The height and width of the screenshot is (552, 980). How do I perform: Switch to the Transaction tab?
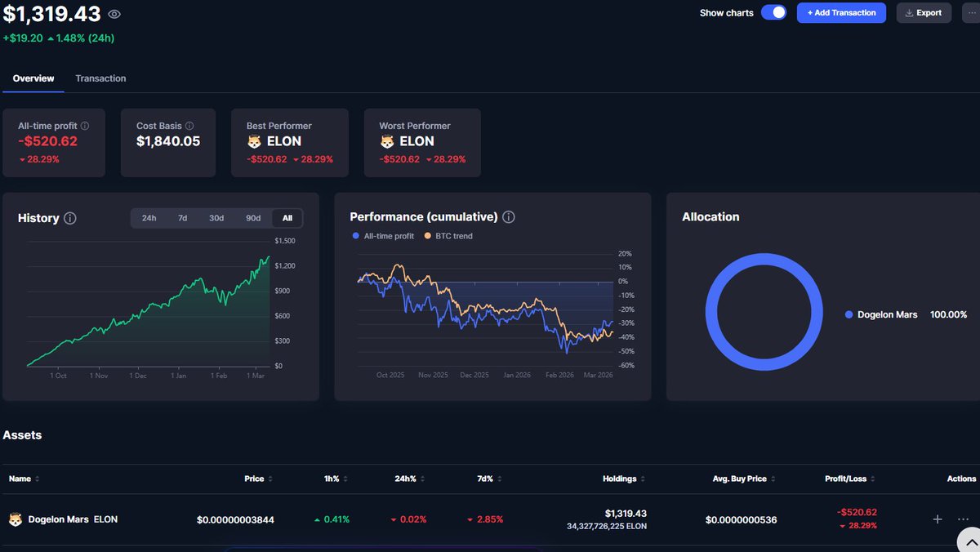point(100,78)
